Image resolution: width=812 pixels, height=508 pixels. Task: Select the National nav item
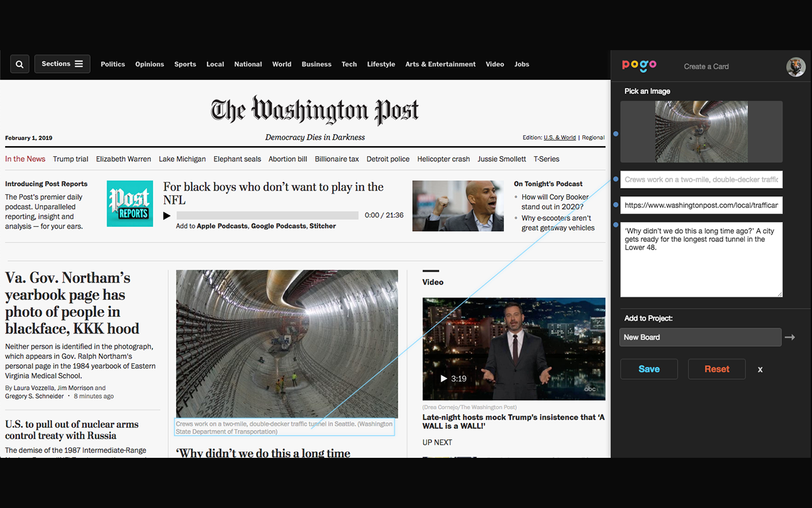pos(248,64)
